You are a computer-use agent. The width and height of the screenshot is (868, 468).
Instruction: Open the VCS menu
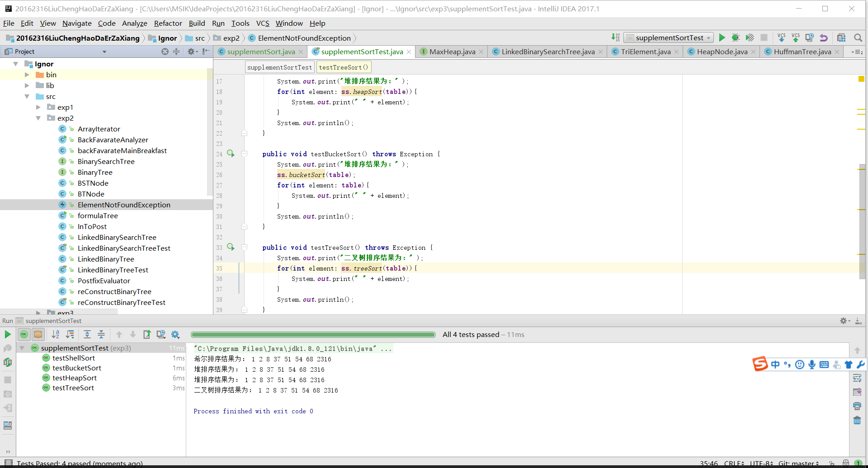263,23
